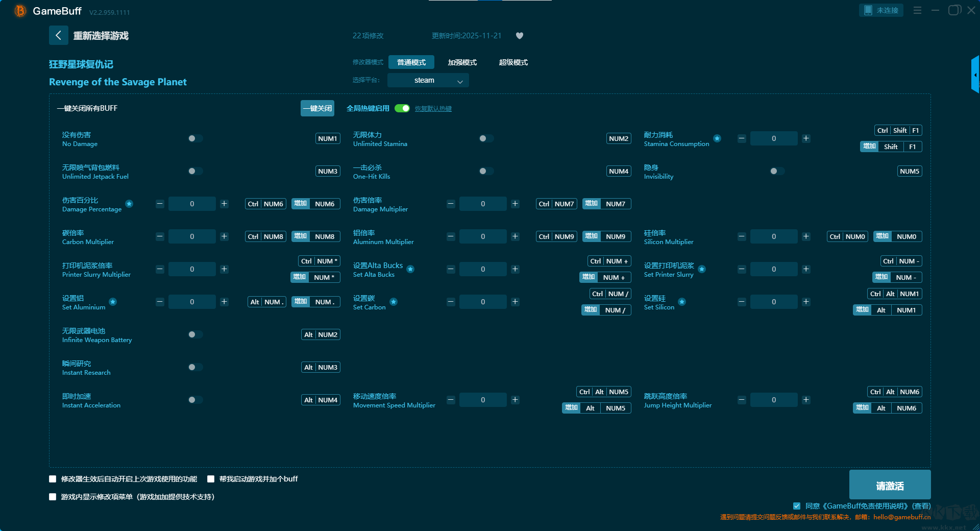The height and width of the screenshot is (531, 980).
Task: Turn on Invisibility toggle
Action: (777, 171)
